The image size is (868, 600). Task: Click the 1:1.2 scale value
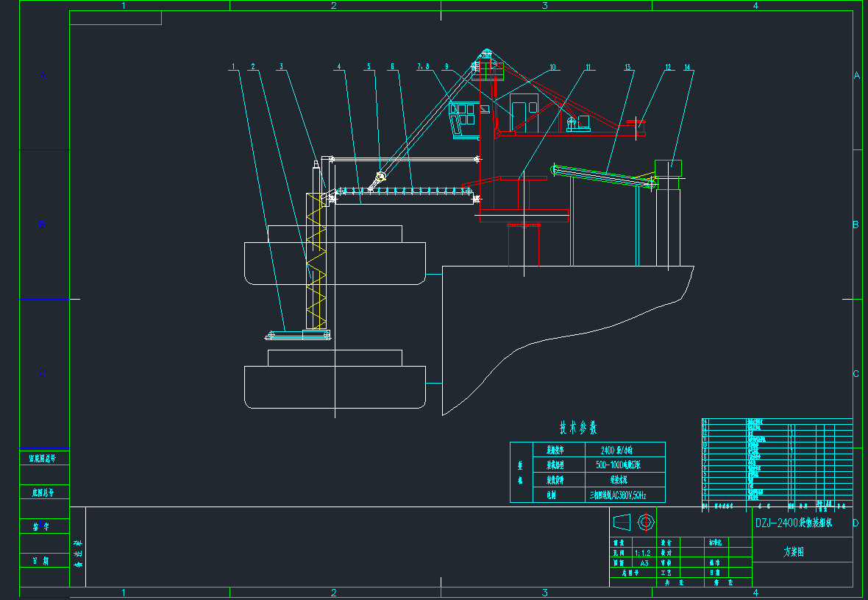coord(641,552)
